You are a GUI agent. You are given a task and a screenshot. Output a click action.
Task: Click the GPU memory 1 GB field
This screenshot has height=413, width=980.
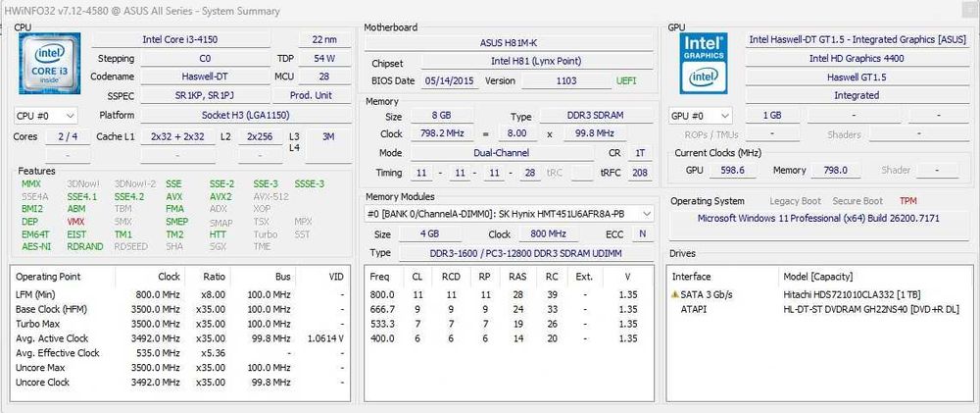[x=772, y=116]
